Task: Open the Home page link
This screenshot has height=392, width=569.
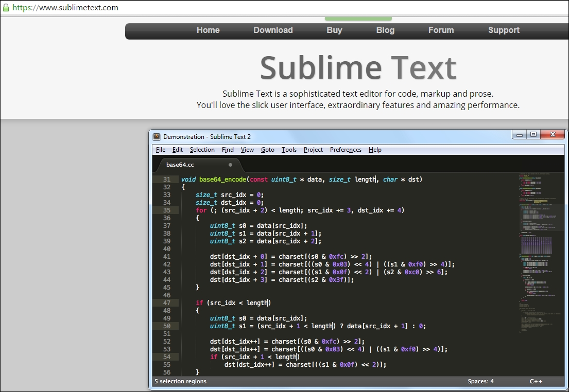Action: click(208, 30)
